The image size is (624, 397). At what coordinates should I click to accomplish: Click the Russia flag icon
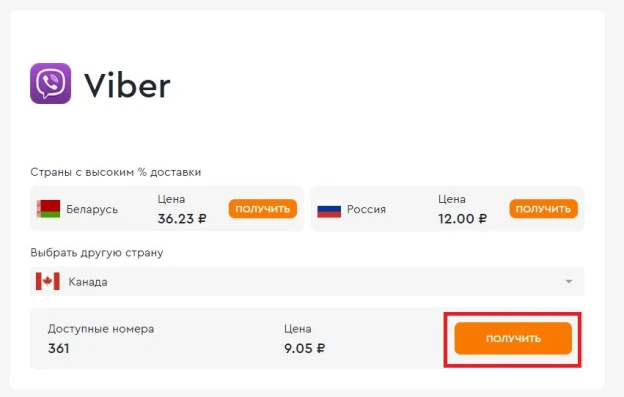pyautogui.click(x=329, y=209)
